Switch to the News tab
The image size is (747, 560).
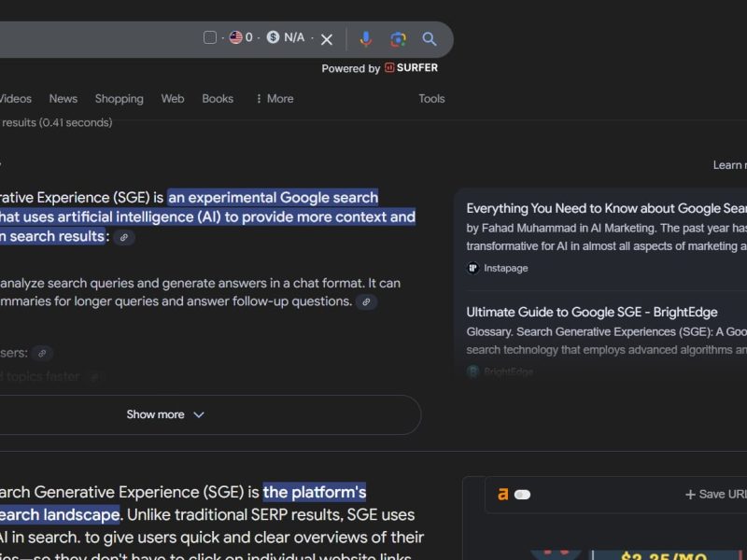pos(63,99)
